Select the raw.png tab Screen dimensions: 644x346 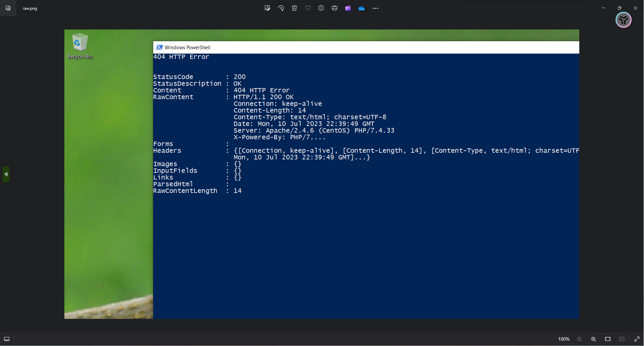pos(30,8)
